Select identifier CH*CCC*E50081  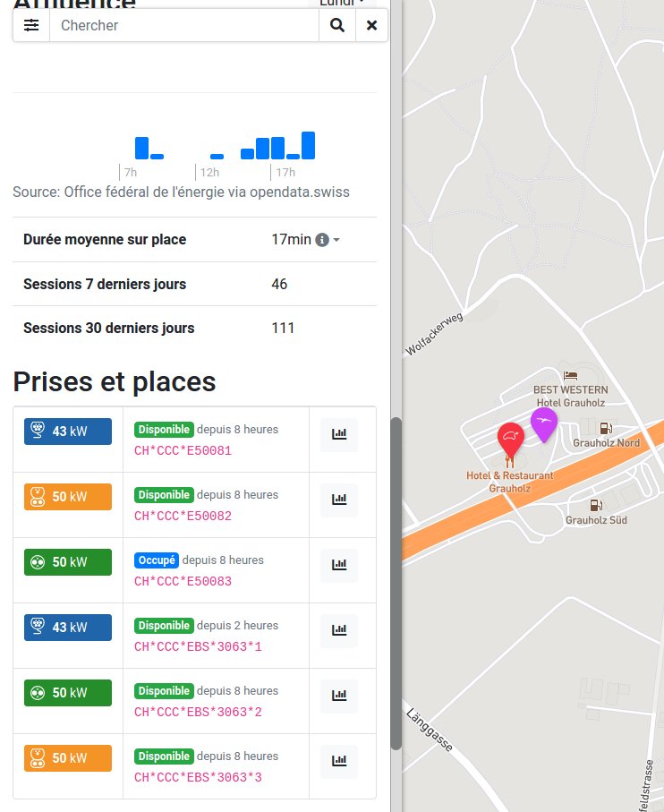point(183,450)
